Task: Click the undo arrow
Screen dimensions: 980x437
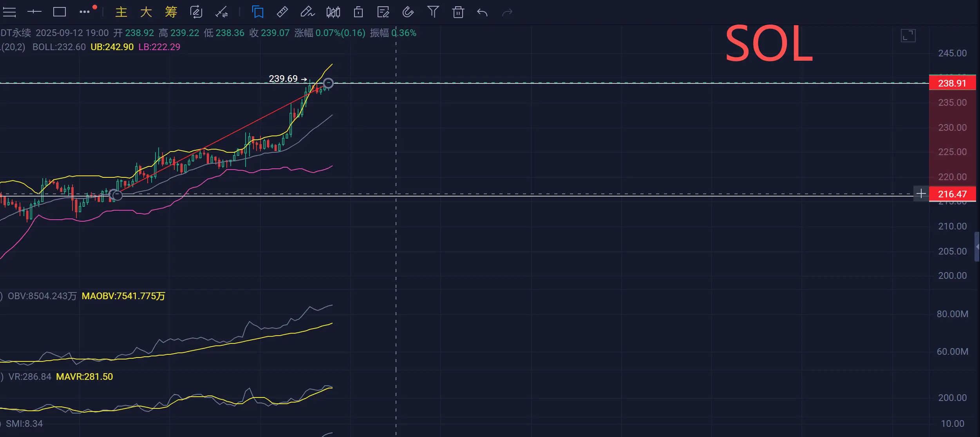Action: [482, 13]
